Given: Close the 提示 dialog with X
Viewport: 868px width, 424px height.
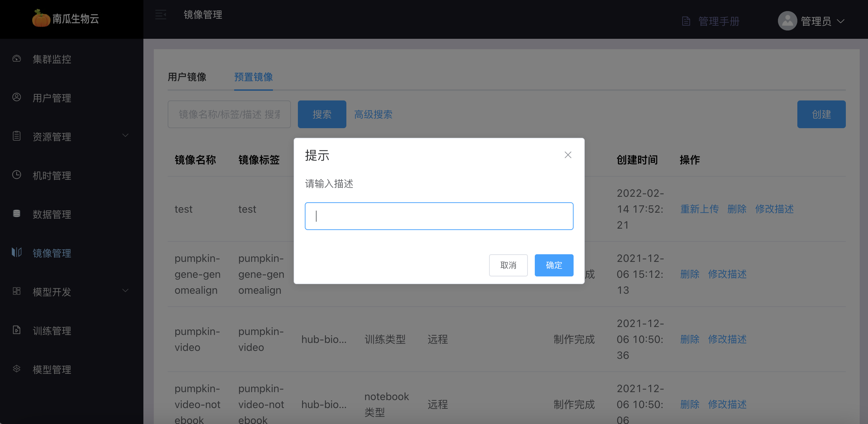Looking at the screenshot, I should click(568, 155).
